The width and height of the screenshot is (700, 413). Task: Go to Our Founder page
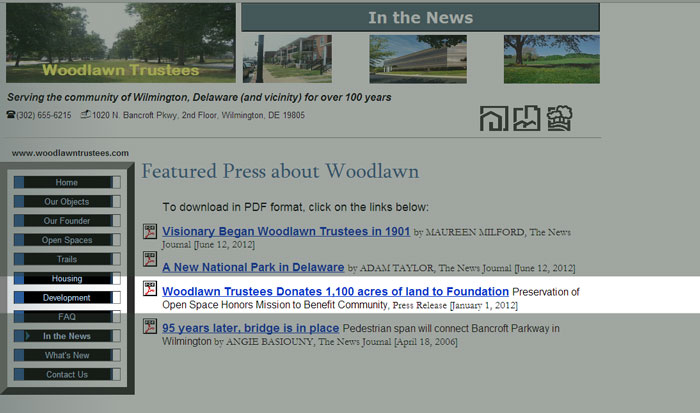tap(67, 221)
